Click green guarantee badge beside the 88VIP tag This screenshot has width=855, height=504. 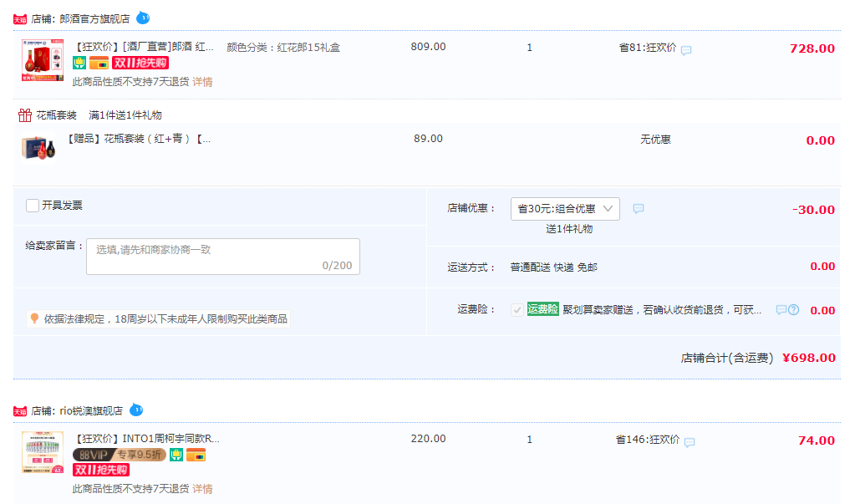pyautogui.click(x=176, y=455)
